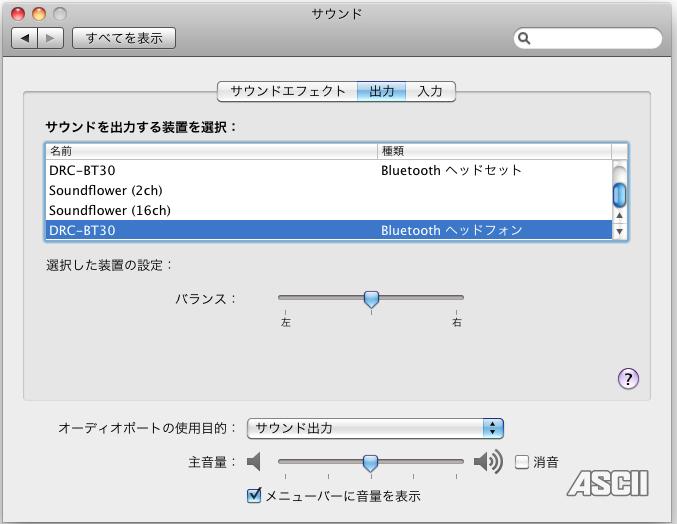Screen dimensions: 677x524
Task: Minimize the サウンド window with yellow button
Action: [39, 14]
